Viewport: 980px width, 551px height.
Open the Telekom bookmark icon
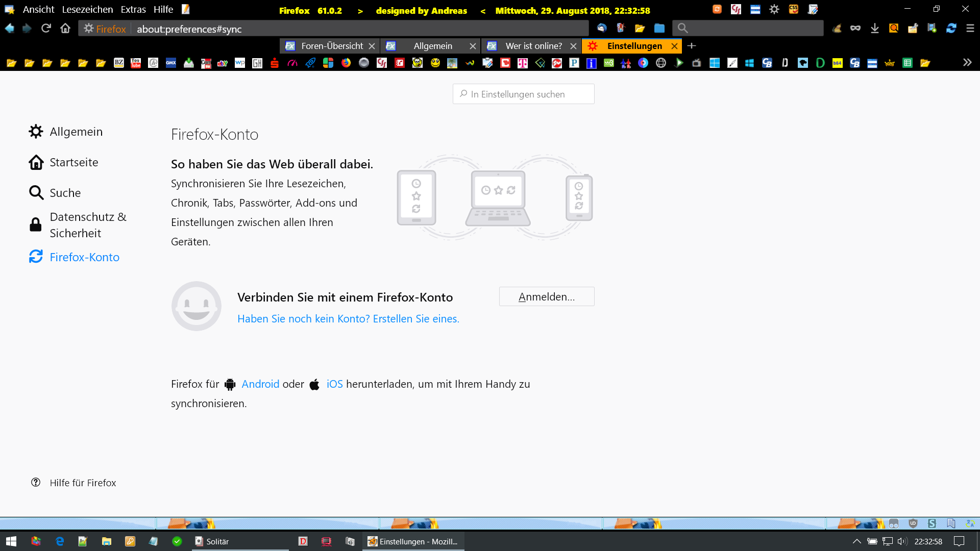pyautogui.click(x=522, y=63)
